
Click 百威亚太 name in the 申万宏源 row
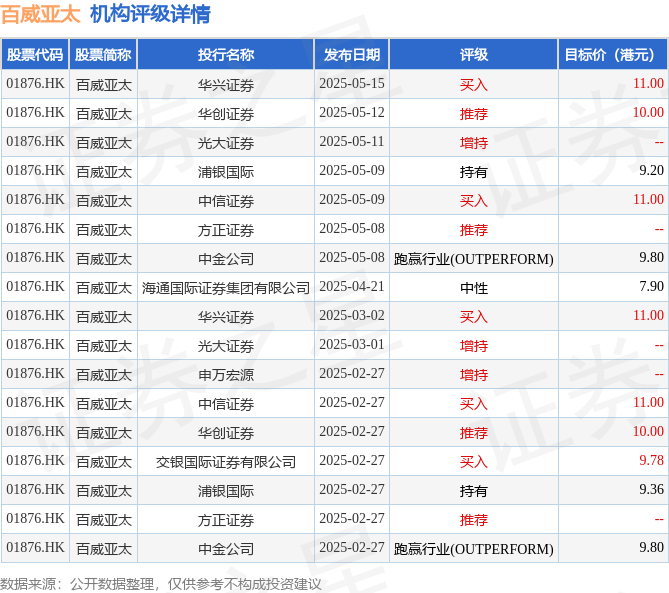(x=104, y=375)
